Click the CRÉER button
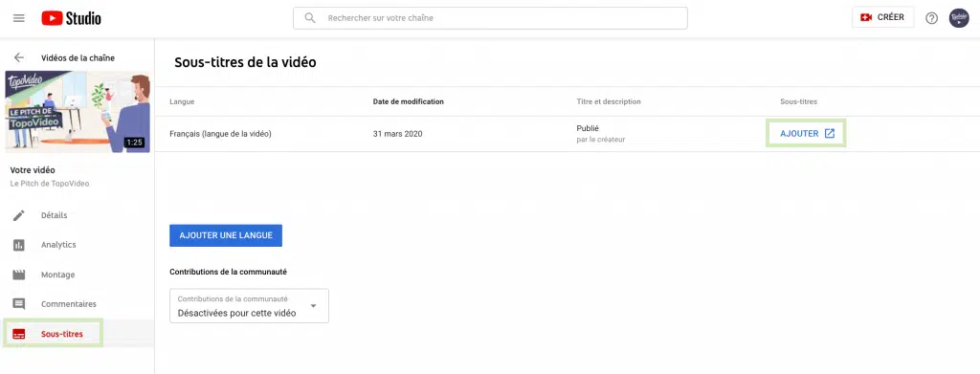 882,17
